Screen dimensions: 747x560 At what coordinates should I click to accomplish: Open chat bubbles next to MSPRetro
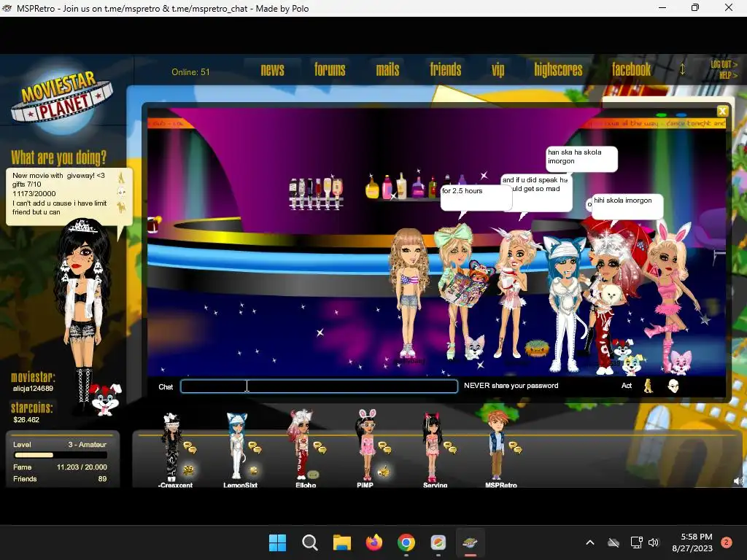pos(515,448)
